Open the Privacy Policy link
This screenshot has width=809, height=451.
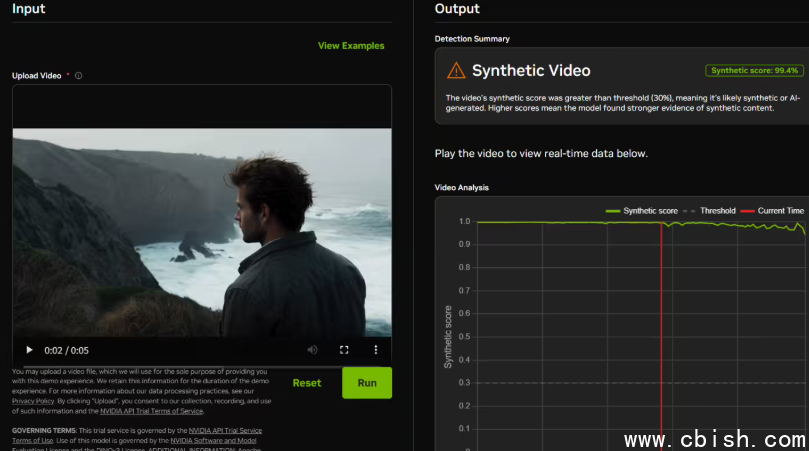33,401
